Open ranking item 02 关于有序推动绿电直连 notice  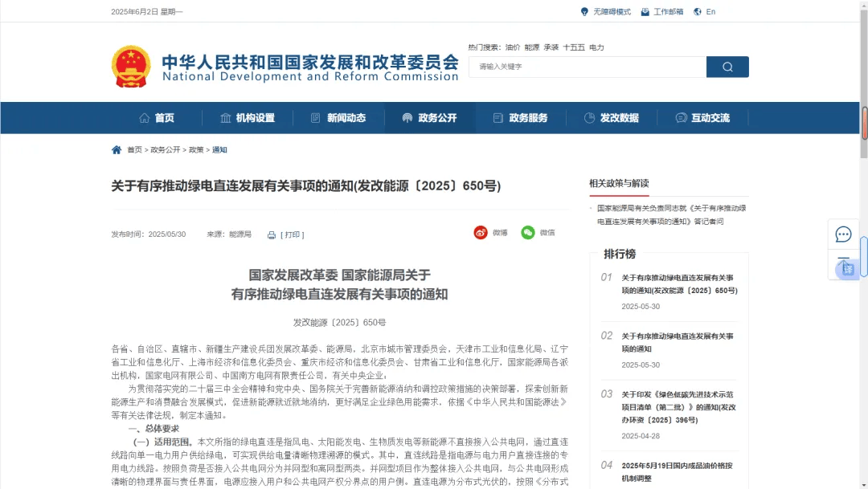point(678,342)
